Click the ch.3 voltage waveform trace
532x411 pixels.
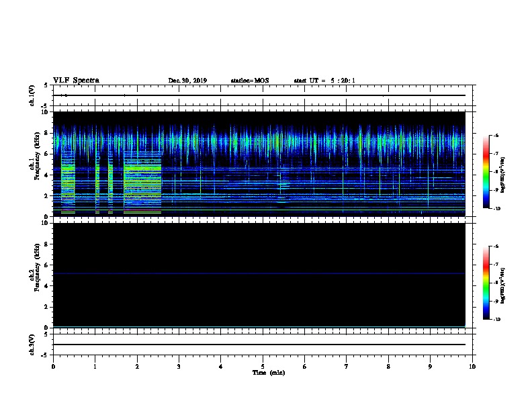click(259, 345)
